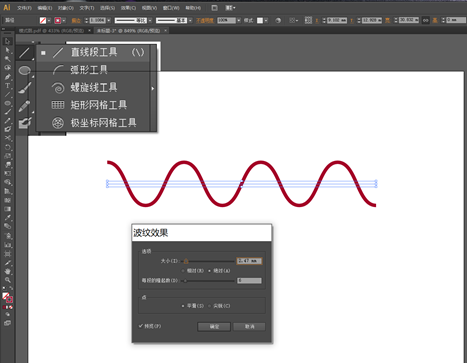The image size is (467, 363).
Task: Choose 极坐标网格工具 from the flyout
Action: click(93, 123)
